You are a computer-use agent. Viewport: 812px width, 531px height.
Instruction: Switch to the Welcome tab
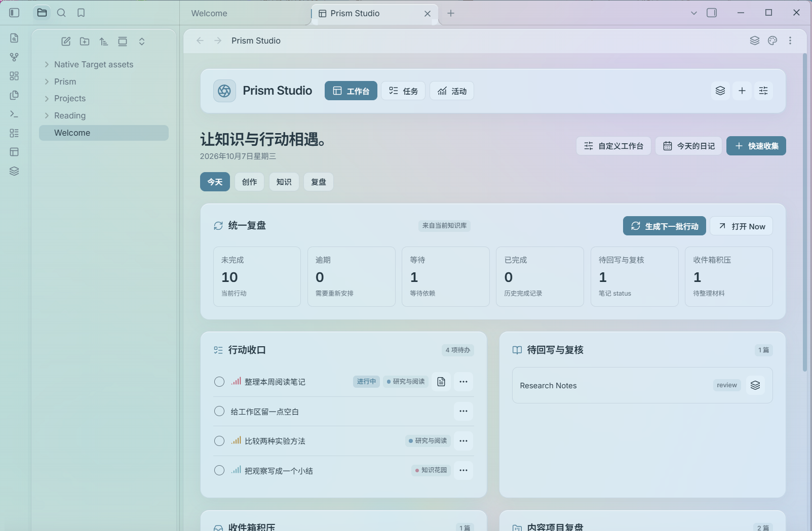pyautogui.click(x=209, y=13)
